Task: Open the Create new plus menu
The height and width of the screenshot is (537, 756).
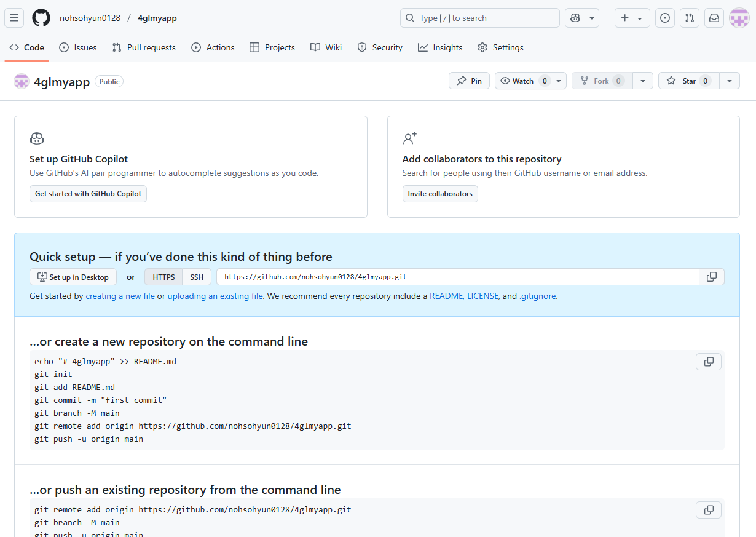Action: tap(632, 18)
